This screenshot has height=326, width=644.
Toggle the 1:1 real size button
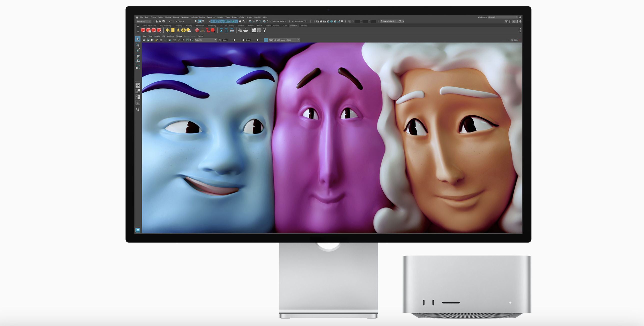click(183, 40)
